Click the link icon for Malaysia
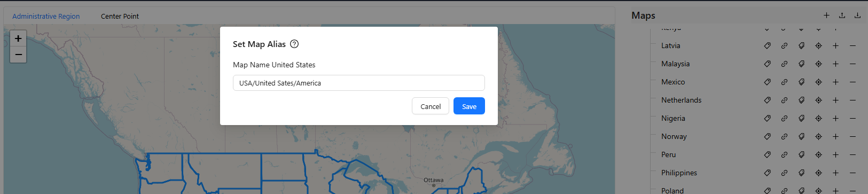 (x=784, y=64)
